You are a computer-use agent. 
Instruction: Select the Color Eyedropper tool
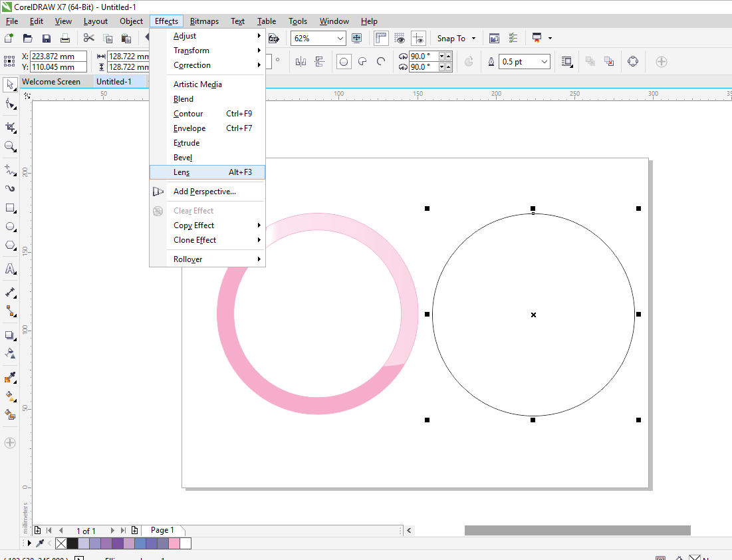tap(10, 377)
